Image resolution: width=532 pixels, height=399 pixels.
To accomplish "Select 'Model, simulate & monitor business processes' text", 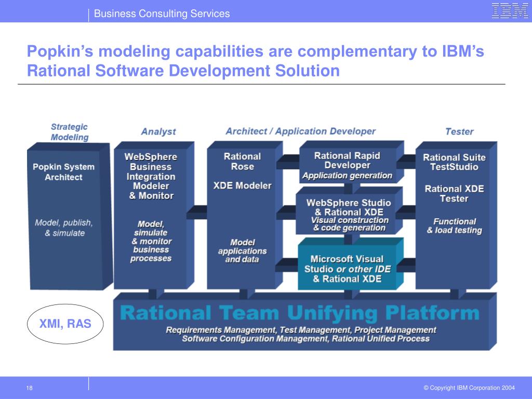I will coord(151,241).
